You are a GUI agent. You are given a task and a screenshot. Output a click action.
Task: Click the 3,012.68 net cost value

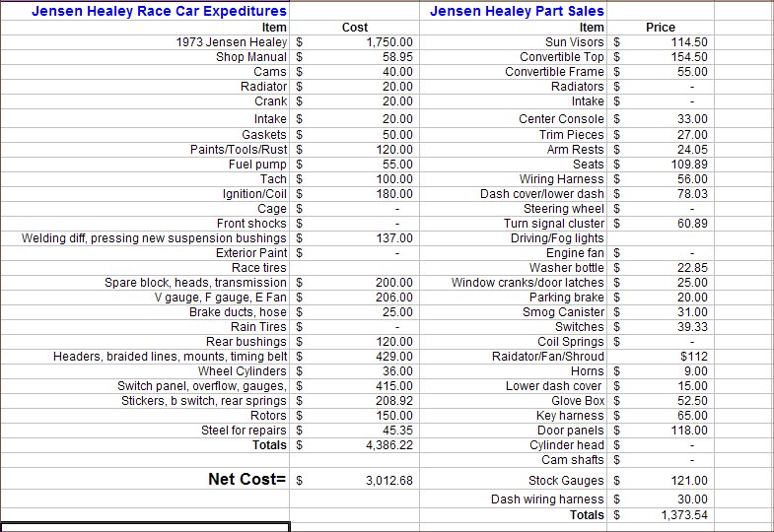tap(354, 479)
